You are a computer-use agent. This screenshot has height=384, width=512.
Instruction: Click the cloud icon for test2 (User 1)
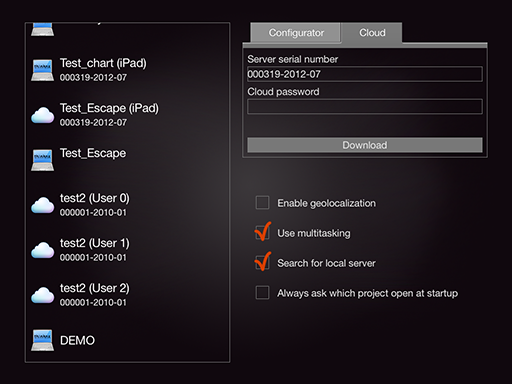[42, 250]
